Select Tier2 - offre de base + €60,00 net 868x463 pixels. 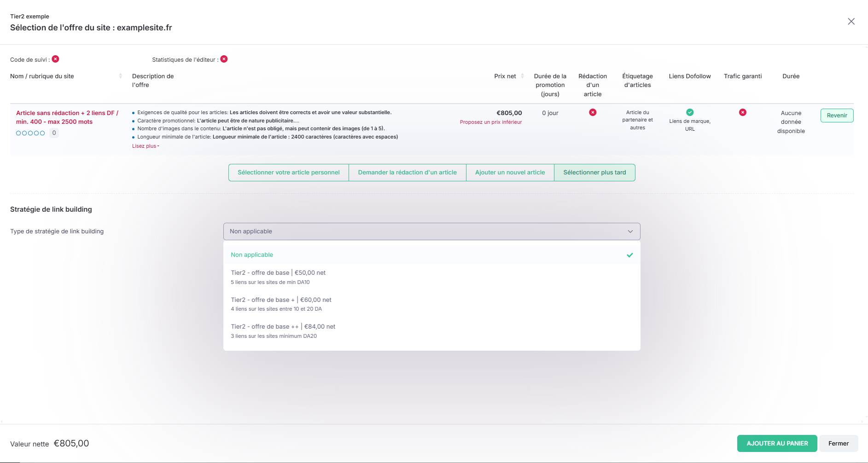click(431, 304)
